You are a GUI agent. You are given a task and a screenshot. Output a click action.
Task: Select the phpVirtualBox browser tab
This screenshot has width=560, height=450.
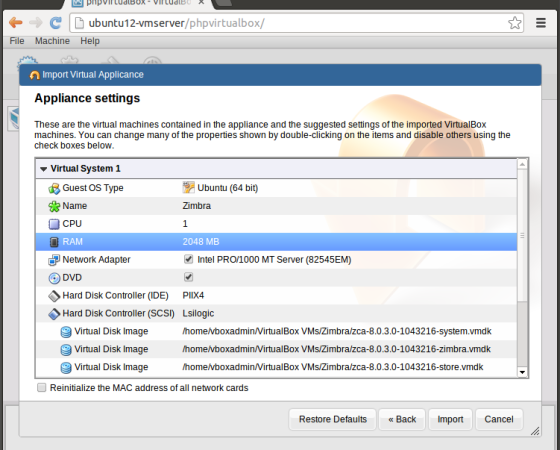[138, 3]
